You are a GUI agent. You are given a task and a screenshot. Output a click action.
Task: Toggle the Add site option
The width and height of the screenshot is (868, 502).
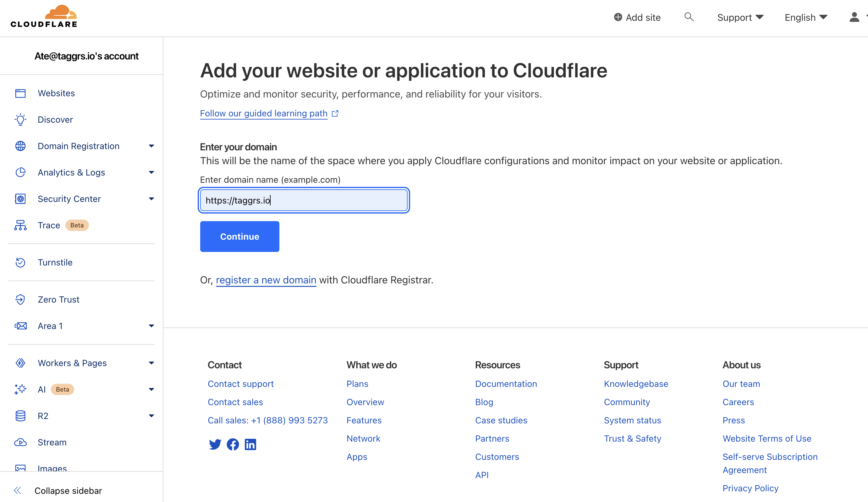(x=637, y=17)
